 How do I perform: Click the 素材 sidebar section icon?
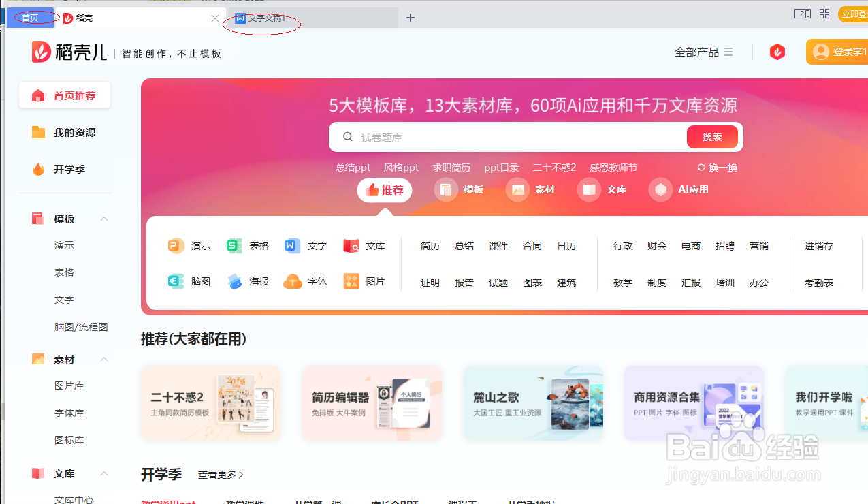click(x=38, y=359)
